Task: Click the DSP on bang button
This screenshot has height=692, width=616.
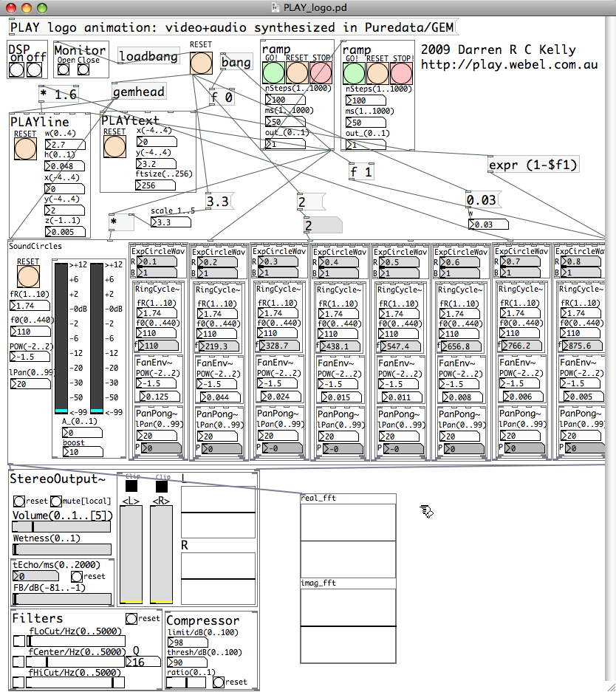Action: (x=16, y=70)
